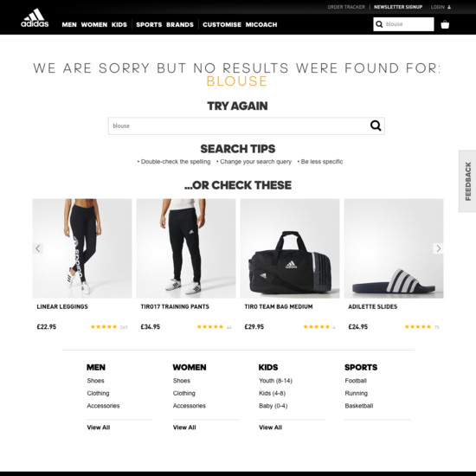The width and height of the screenshot is (476, 476).
Task: Click the Newsletter Signup link
Action: (398, 7)
